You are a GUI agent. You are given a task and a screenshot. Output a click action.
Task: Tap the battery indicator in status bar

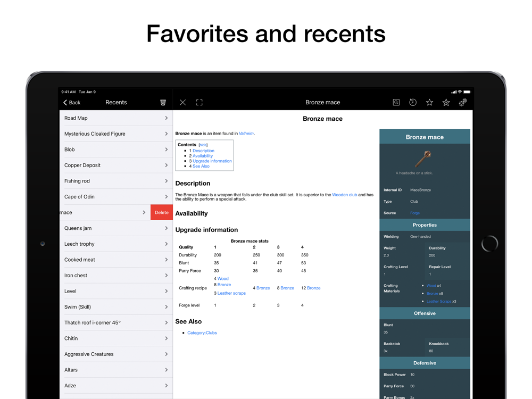(467, 92)
